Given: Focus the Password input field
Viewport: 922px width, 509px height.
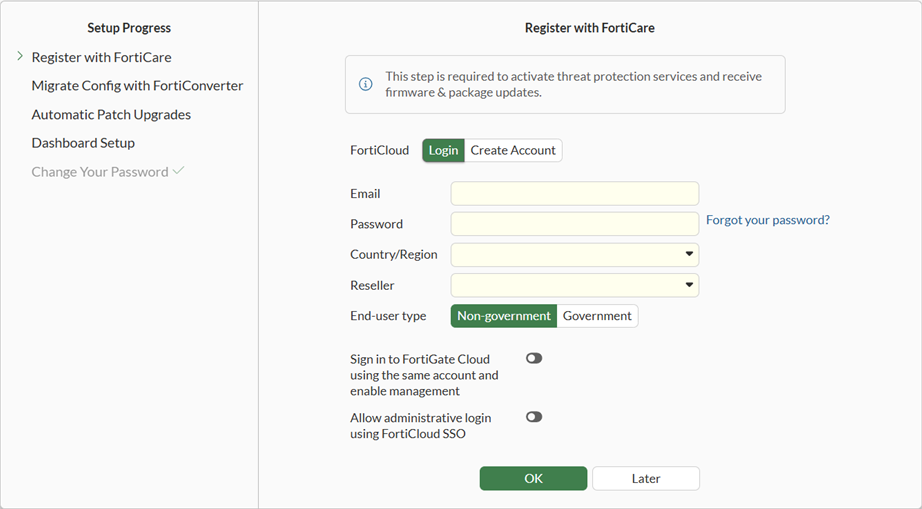Looking at the screenshot, I should pos(575,224).
